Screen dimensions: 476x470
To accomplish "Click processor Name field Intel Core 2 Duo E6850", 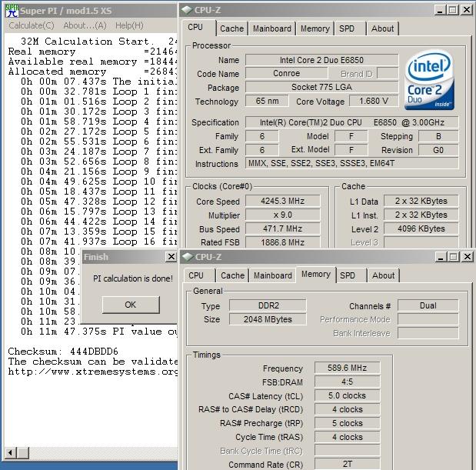I will (321, 60).
